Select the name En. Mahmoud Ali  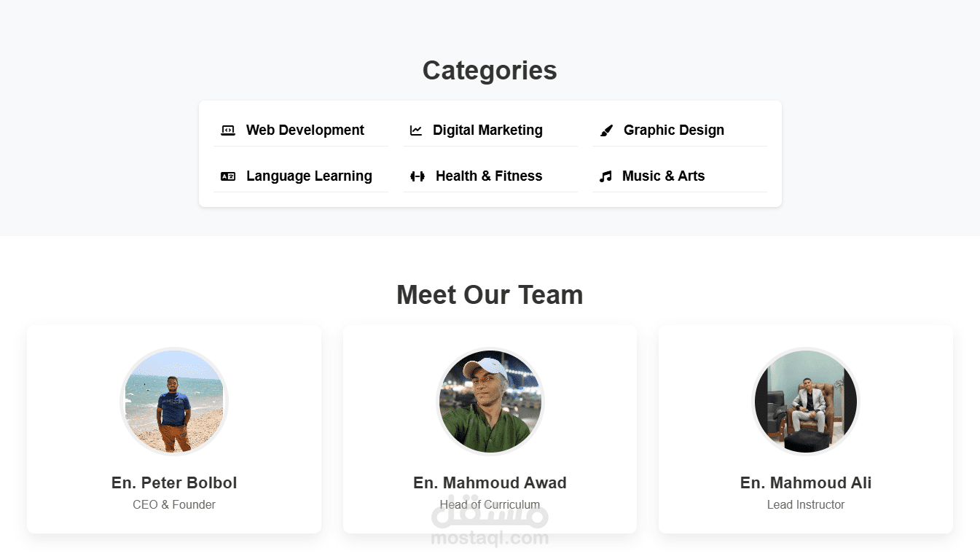click(x=806, y=482)
